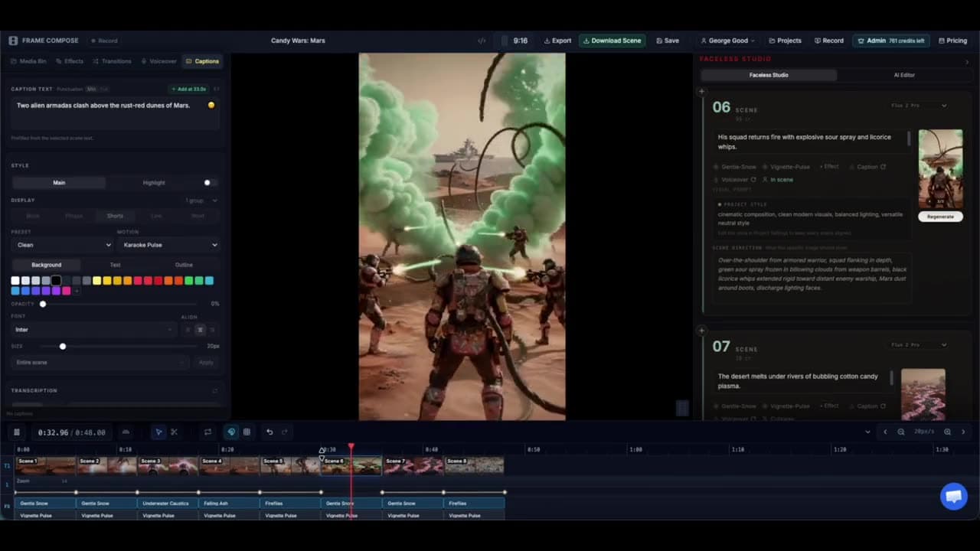Zoom in the timeline
Image resolution: width=980 pixels, height=551 pixels.
pos(947,432)
